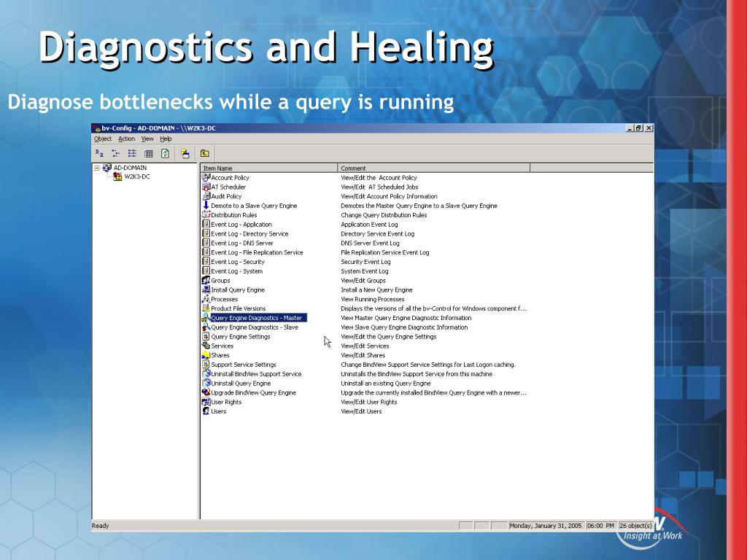Click the User Rights row icon
Image resolution: width=747 pixels, height=560 pixels.
[x=206, y=402]
